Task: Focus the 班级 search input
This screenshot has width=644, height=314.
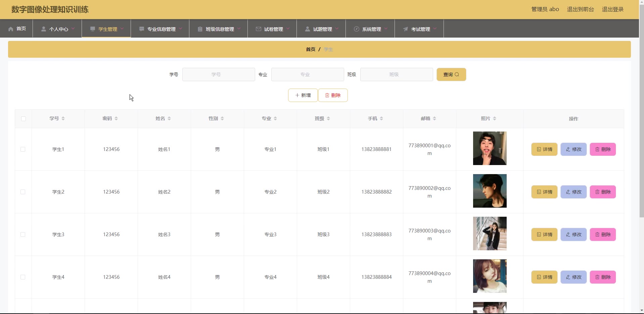Action: point(397,74)
